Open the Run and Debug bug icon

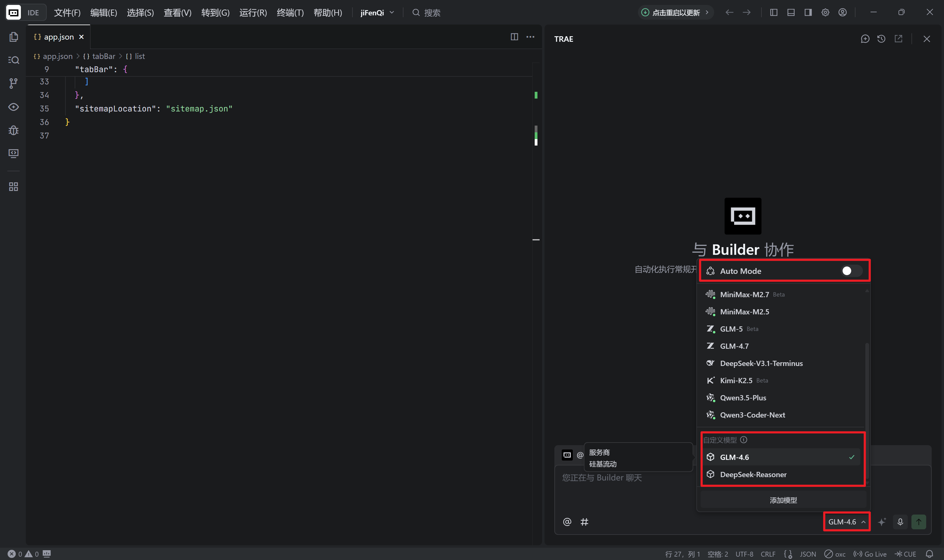14,130
